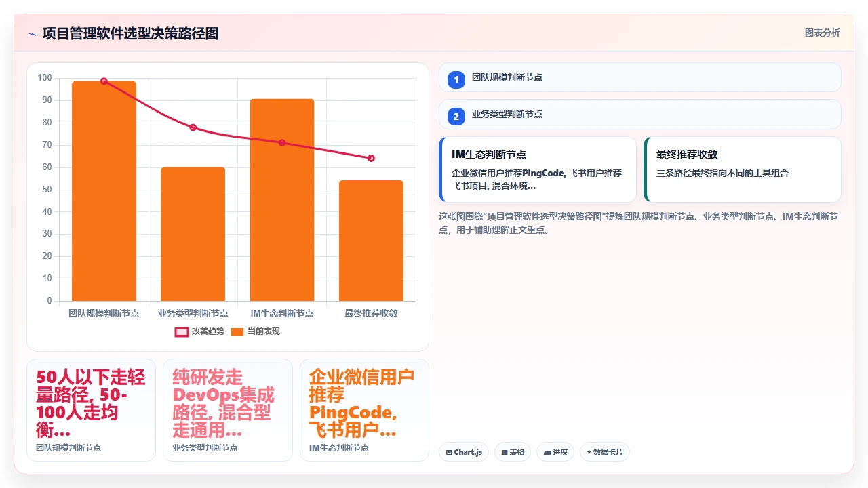
Task: Open the 纯研发走DevOps集成路径 data card
Action: (x=228, y=410)
